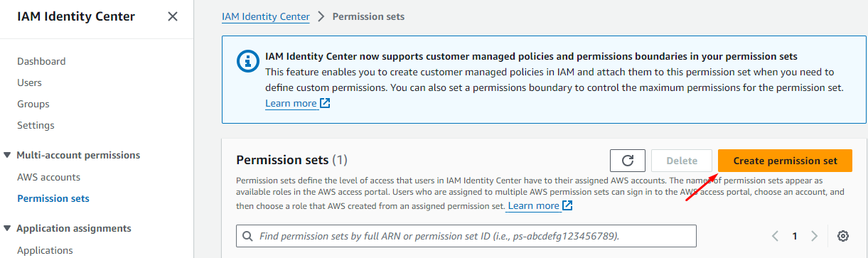Collapse Multi-account permissions section
Image resolution: width=868 pixels, height=258 pixels.
pyautogui.click(x=7, y=155)
